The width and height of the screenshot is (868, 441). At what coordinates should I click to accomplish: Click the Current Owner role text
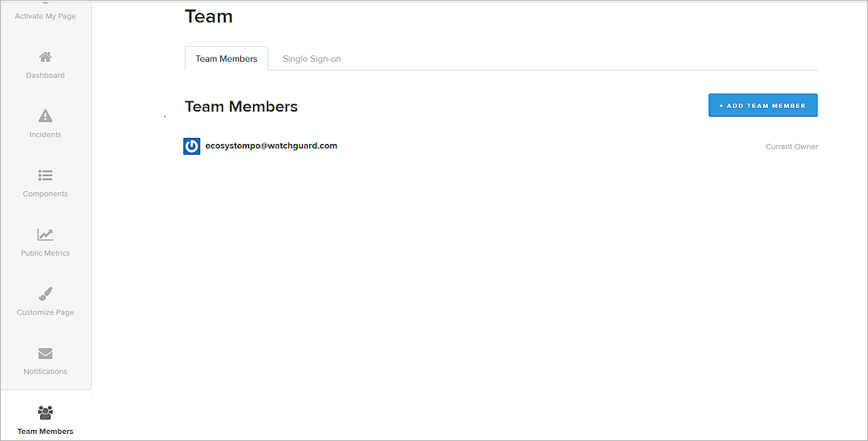(x=791, y=147)
